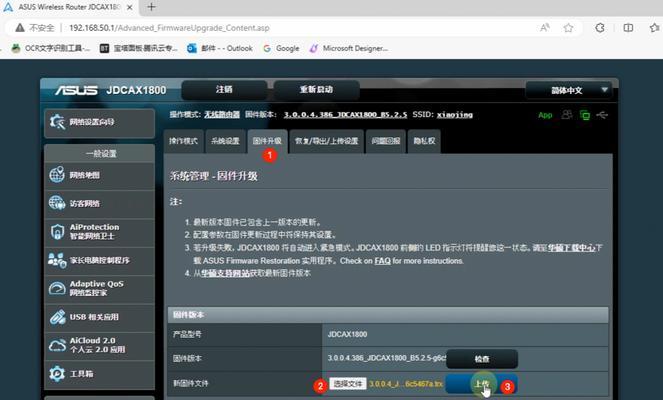Click the Upload firmware button
The image size is (663, 400).
coord(482,384)
